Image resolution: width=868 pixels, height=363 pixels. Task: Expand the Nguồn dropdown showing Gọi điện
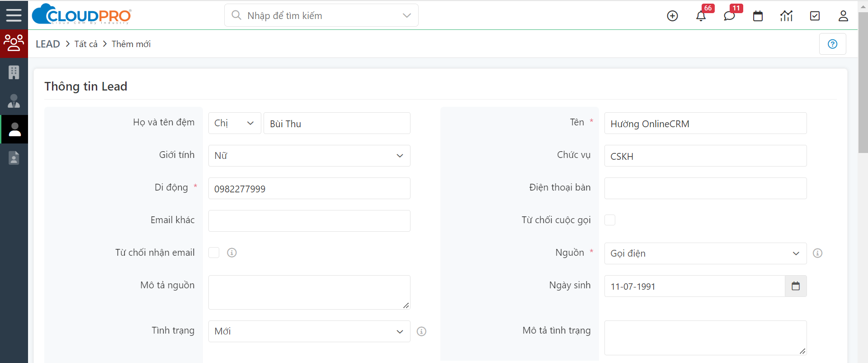[x=705, y=253]
